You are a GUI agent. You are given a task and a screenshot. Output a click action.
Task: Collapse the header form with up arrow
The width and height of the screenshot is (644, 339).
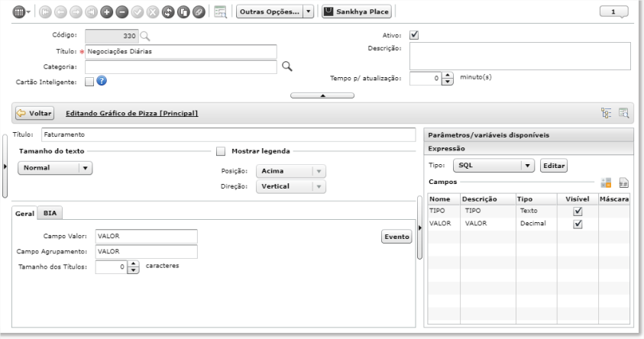[x=322, y=95]
